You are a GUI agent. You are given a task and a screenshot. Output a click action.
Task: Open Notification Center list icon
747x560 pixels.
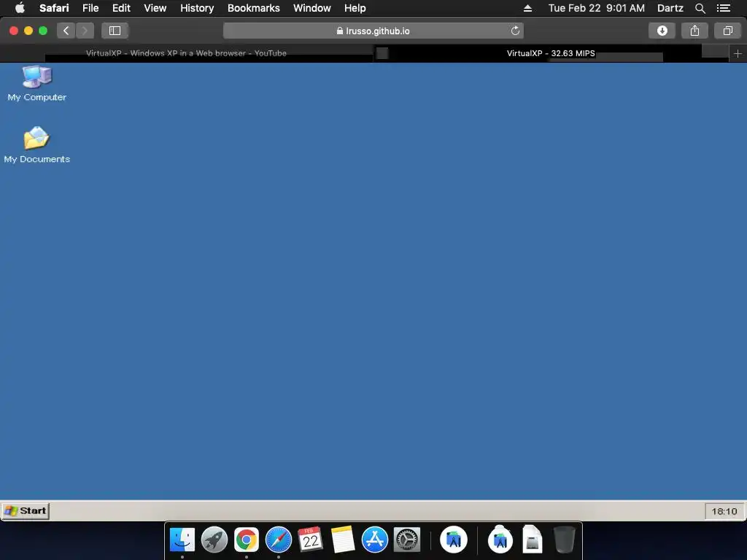click(x=723, y=8)
